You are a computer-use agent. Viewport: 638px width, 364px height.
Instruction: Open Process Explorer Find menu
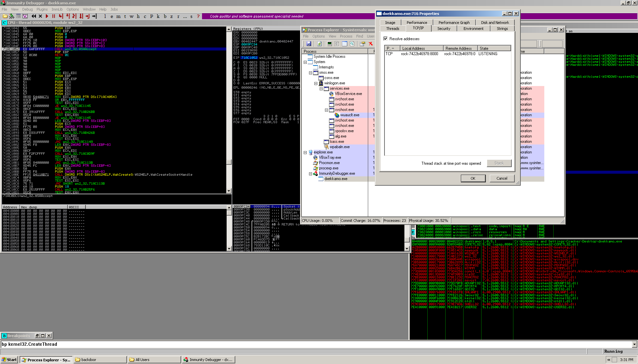360,36
